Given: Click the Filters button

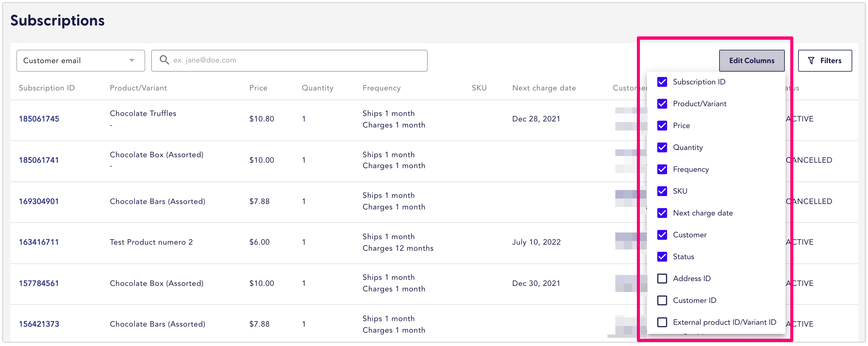Looking at the screenshot, I should pos(825,61).
